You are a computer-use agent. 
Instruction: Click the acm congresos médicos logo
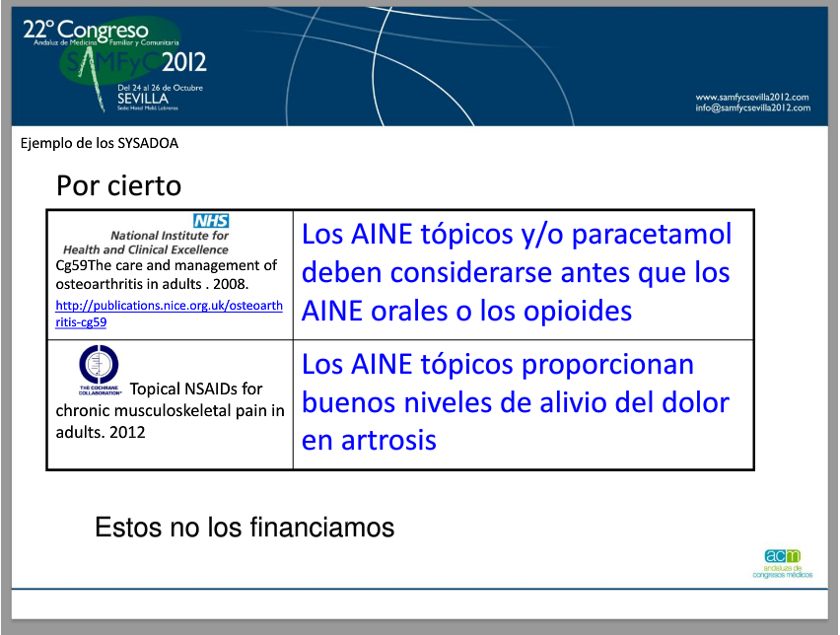pyautogui.click(x=786, y=563)
